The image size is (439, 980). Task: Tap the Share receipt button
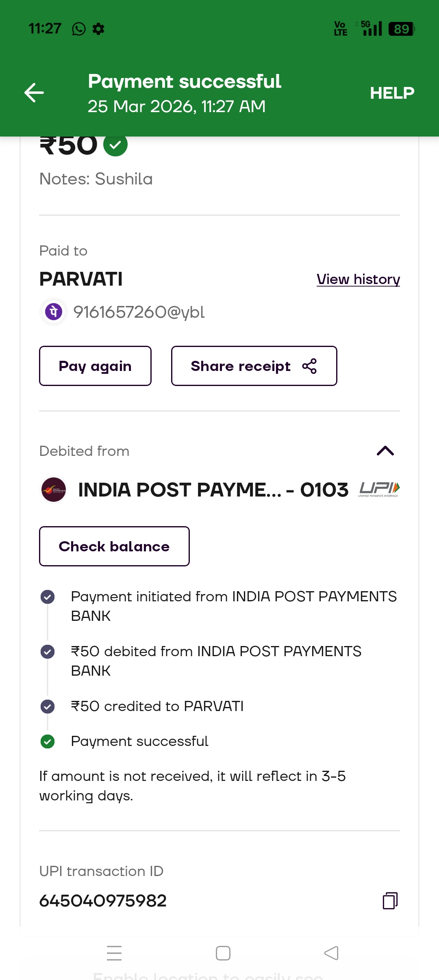(x=254, y=366)
